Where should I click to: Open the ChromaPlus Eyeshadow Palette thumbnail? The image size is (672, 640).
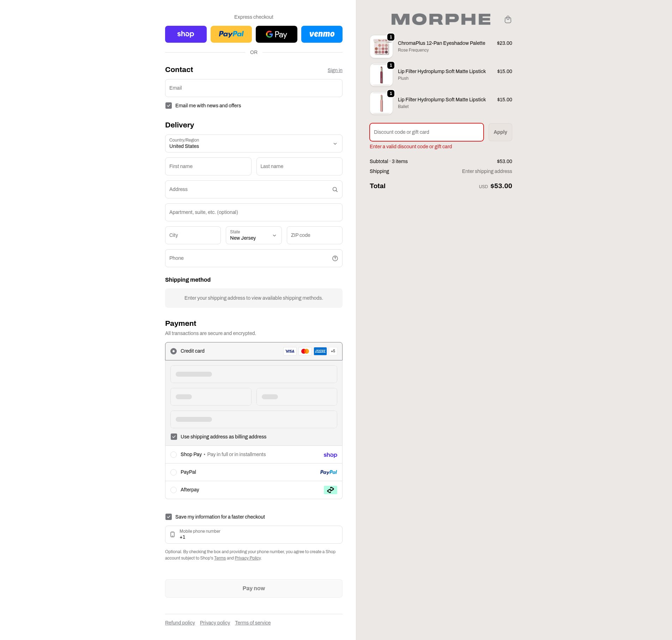381,47
